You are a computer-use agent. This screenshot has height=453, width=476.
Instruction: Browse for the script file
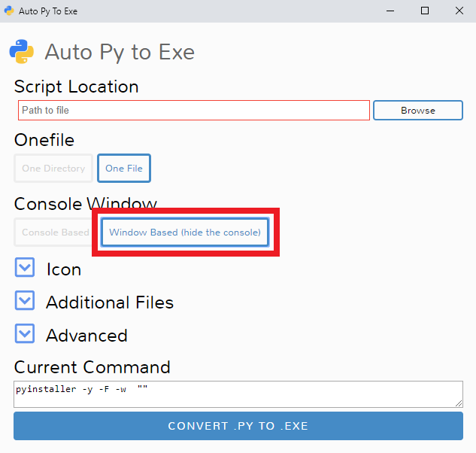(417, 111)
